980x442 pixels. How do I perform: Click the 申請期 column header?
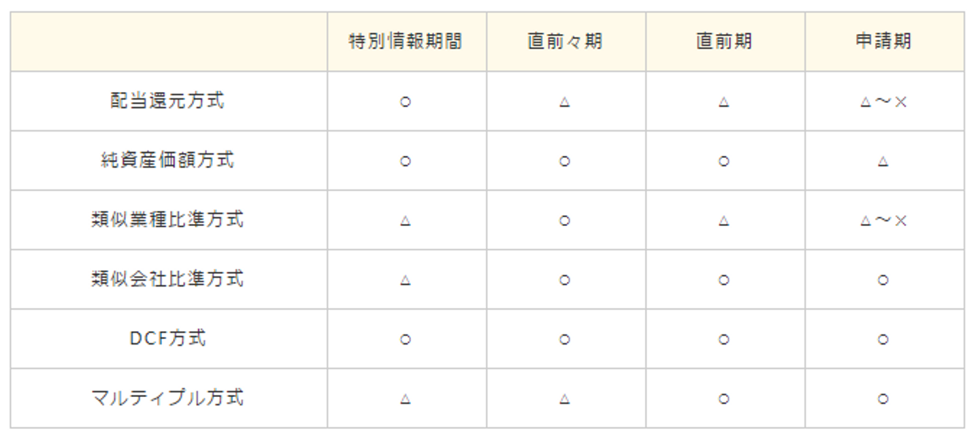pos(883,42)
